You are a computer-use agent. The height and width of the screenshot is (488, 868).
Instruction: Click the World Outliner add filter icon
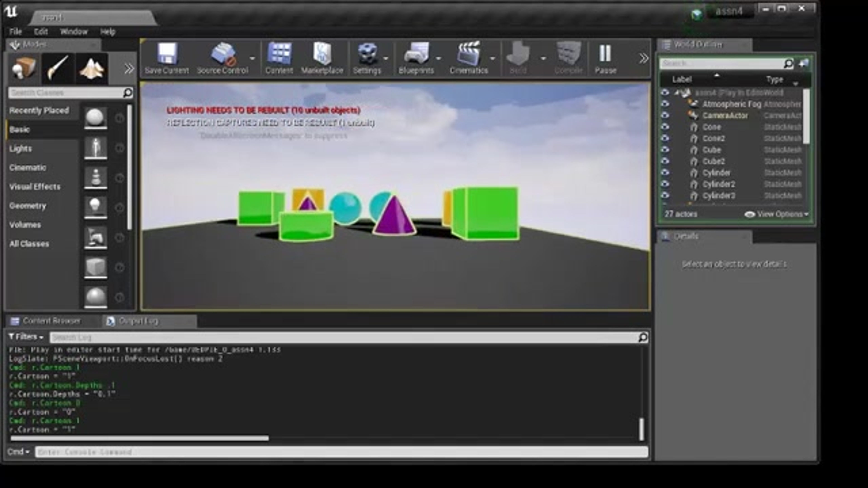click(x=804, y=63)
